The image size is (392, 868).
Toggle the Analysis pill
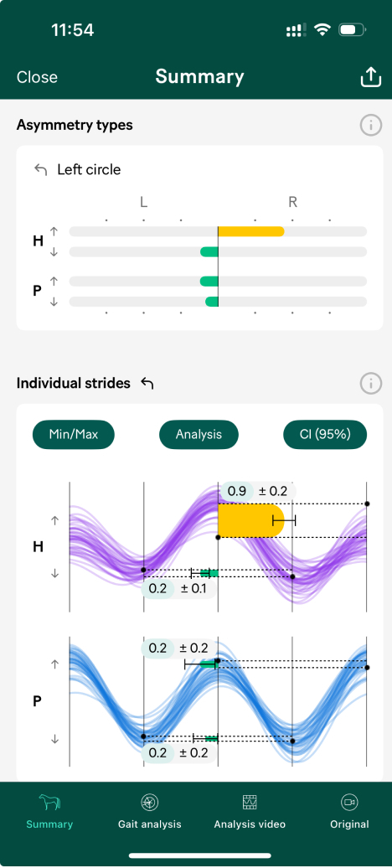[x=199, y=435]
